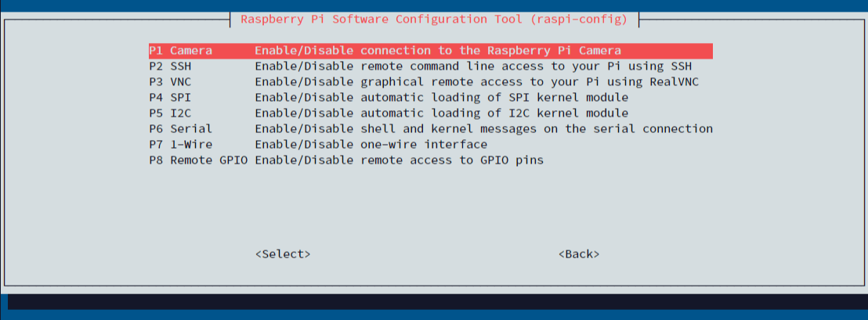This screenshot has width=868, height=320.
Task: Click the one-wire interface description text
Action: click(371, 146)
